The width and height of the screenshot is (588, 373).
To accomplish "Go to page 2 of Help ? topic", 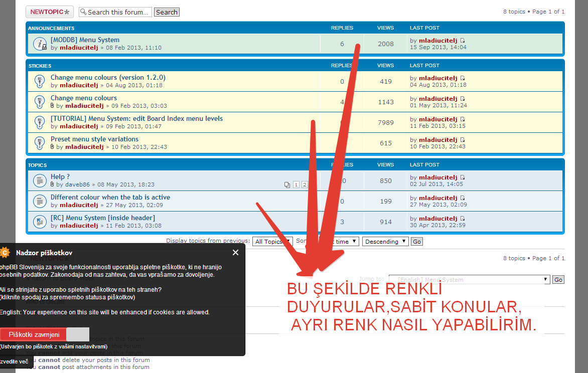I will 305,185.
